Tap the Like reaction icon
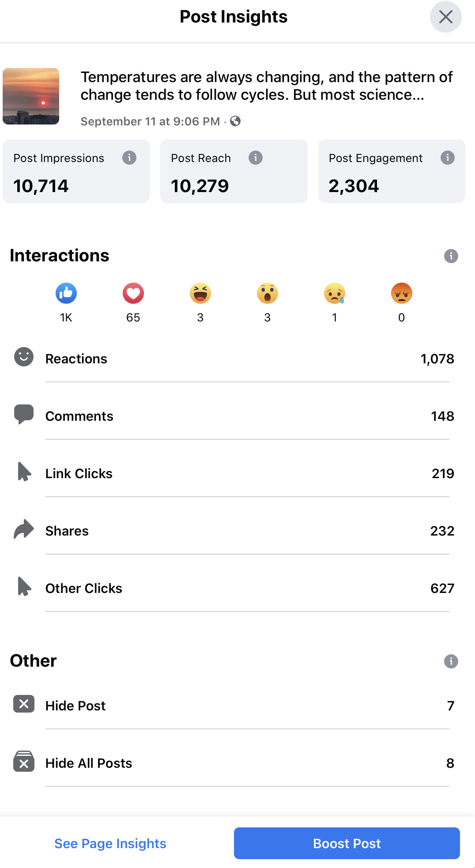The image size is (475, 868). click(66, 294)
